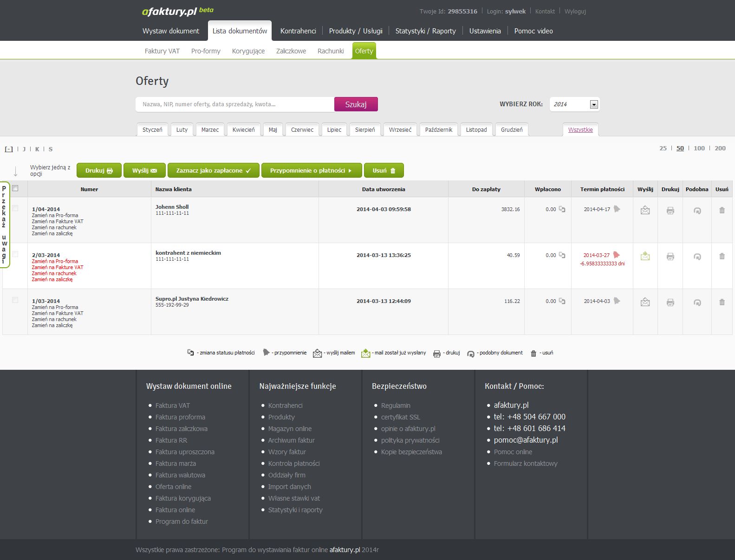Click green mail-sent icon for offer 2/03-2014
The image size is (735, 560).
645,256
